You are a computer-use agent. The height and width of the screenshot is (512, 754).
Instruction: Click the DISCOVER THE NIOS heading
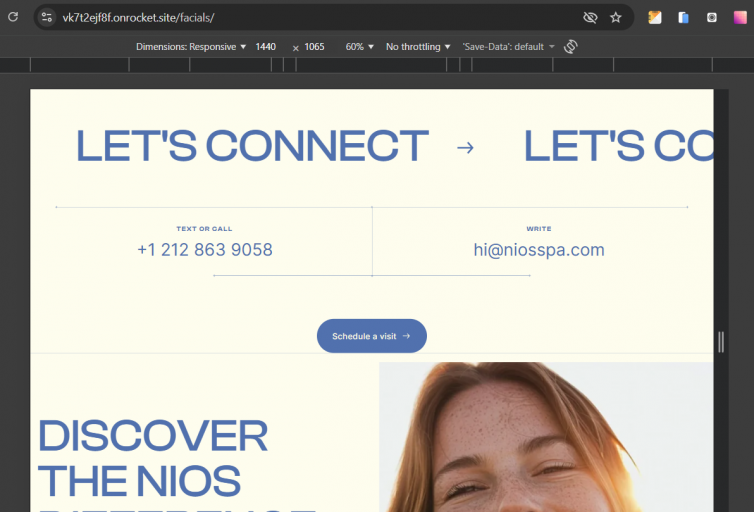coord(153,458)
